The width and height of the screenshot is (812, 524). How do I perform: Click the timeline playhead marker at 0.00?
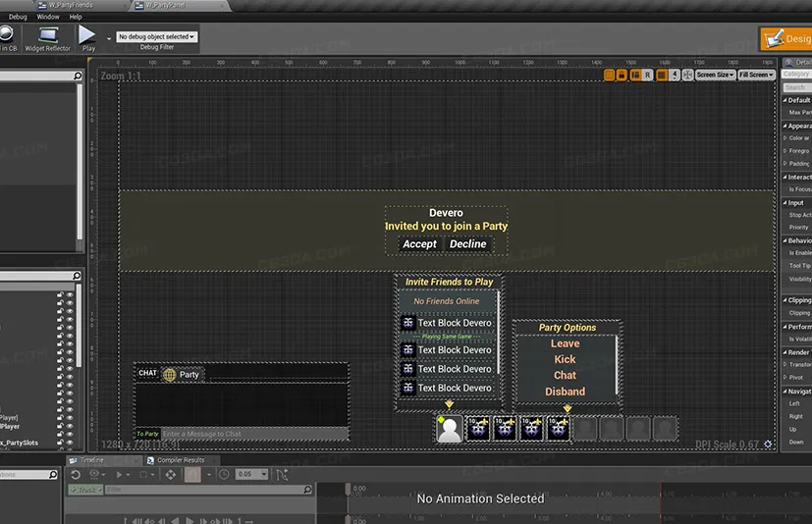348,489
